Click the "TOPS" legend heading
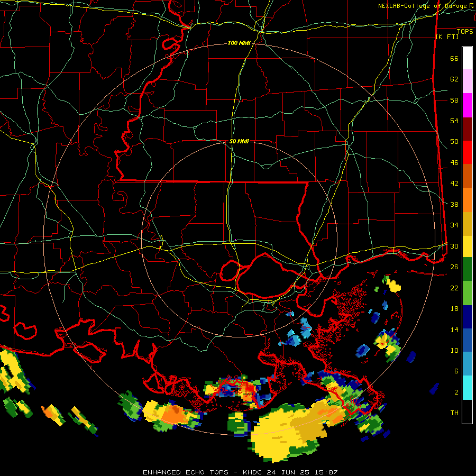Screen dimensions: 476x476 click(465, 32)
